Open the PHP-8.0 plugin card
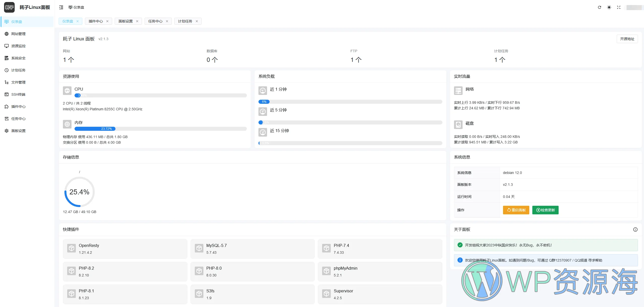This screenshot has height=307, width=644. point(253,272)
